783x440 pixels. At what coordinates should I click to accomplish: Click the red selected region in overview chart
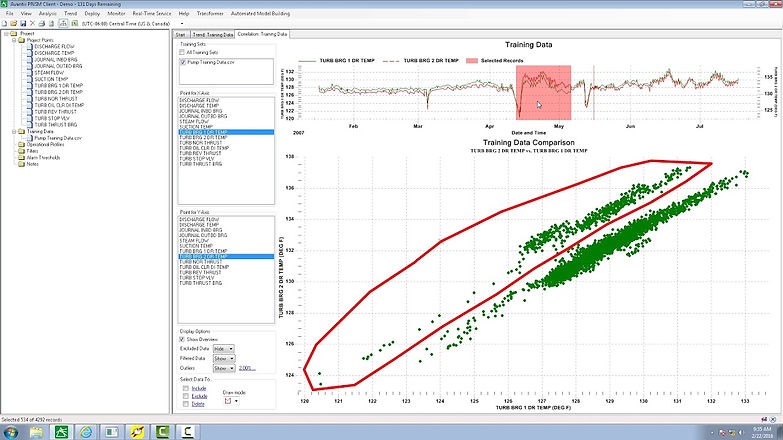point(543,92)
